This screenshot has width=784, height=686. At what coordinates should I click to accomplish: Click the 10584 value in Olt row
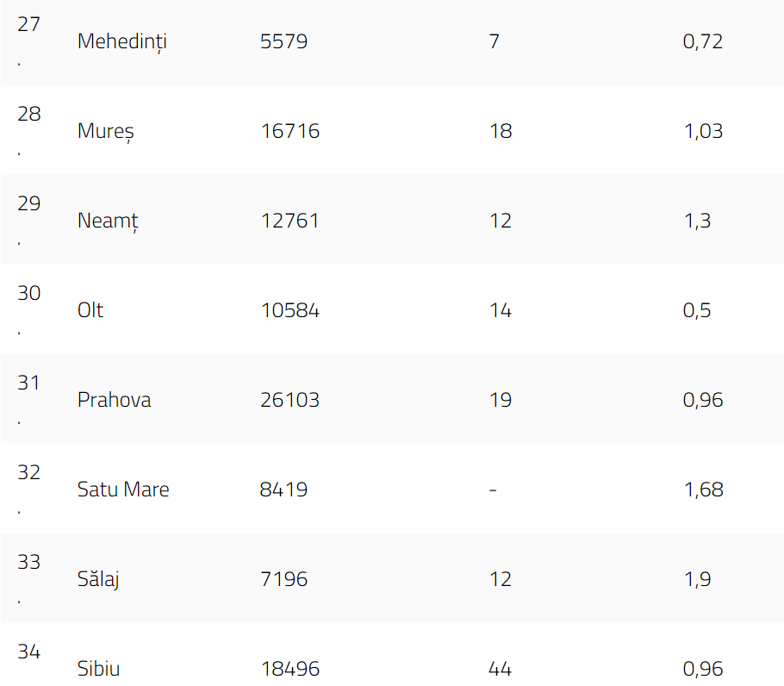(289, 310)
